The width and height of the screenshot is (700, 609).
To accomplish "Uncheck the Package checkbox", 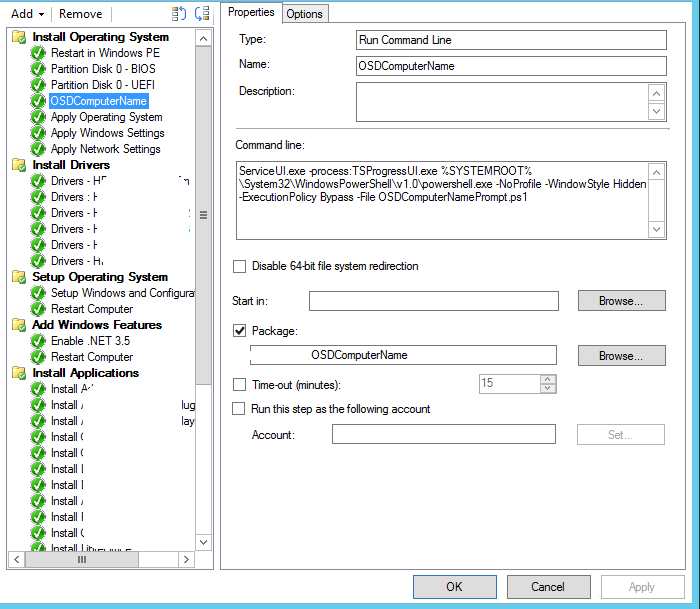I will pos(239,330).
